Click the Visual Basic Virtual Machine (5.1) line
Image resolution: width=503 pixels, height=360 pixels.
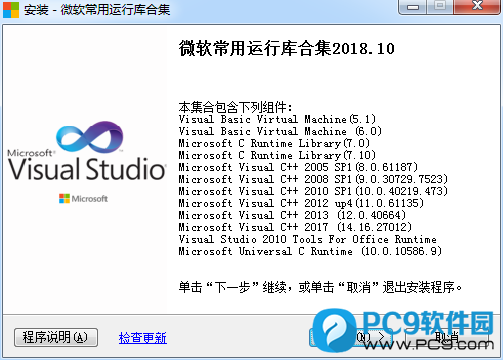(x=277, y=119)
